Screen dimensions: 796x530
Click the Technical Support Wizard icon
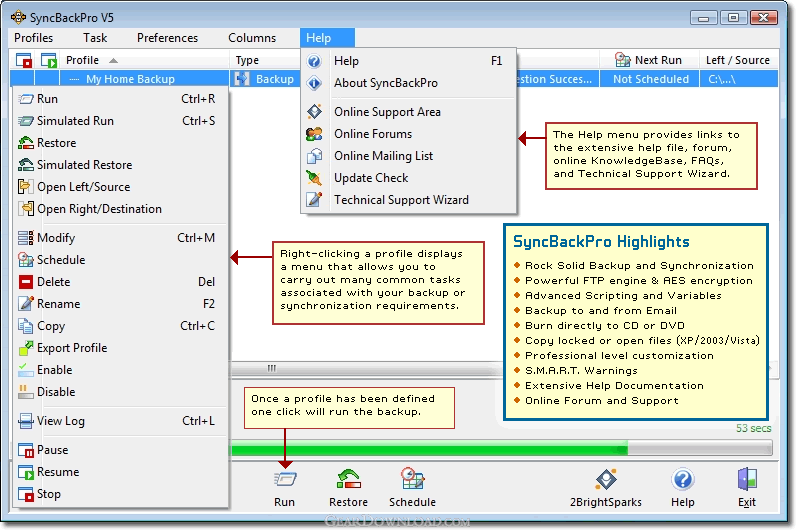[x=314, y=200]
